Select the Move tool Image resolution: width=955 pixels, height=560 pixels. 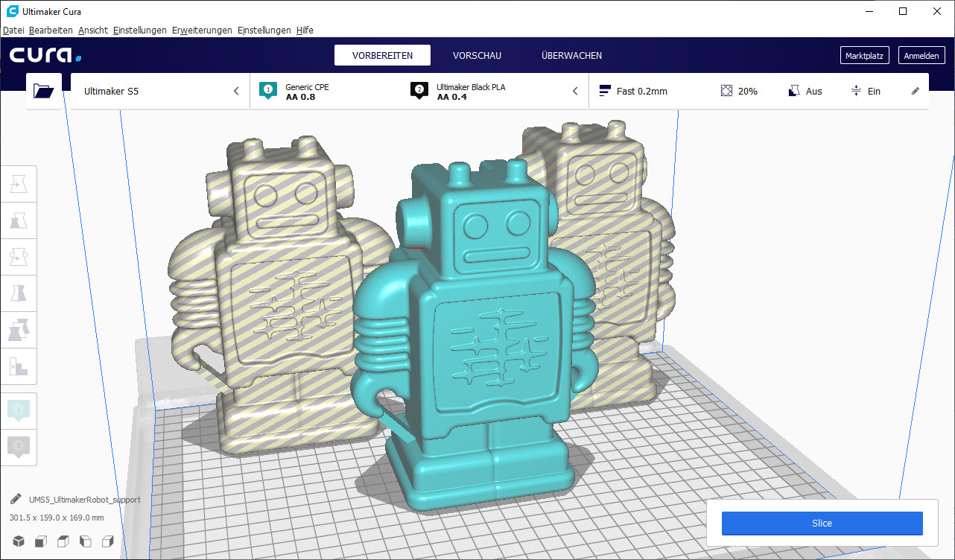(x=19, y=183)
